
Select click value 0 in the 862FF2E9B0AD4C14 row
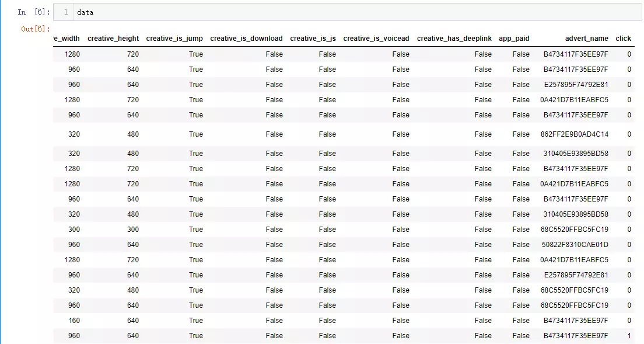point(629,134)
